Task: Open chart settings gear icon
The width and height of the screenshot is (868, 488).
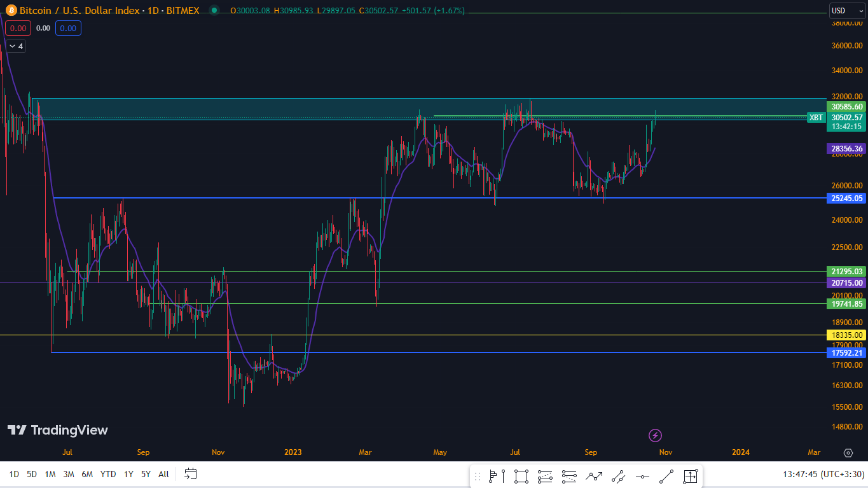Action: click(848, 452)
